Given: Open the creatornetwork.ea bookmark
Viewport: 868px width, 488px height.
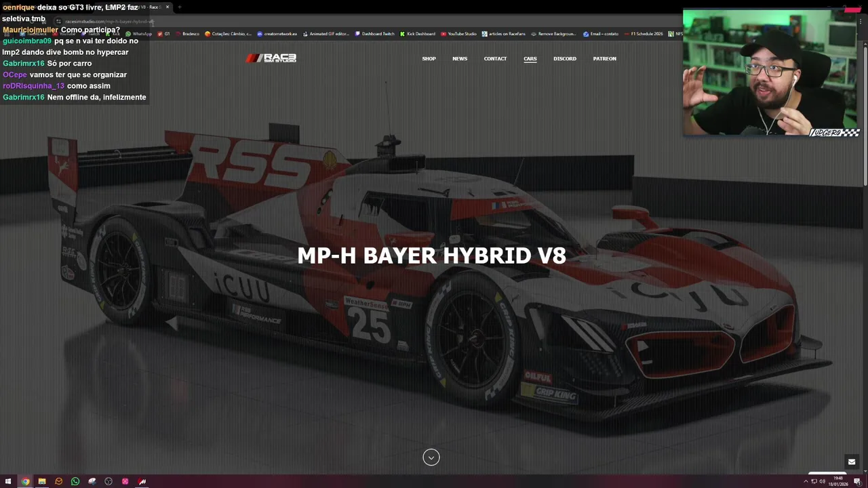Looking at the screenshot, I should coord(277,34).
